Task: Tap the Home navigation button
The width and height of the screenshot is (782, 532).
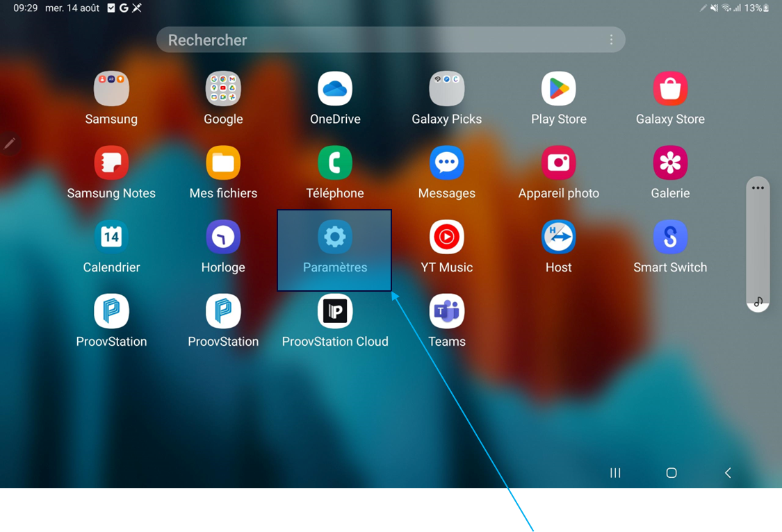Action: coord(671,473)
